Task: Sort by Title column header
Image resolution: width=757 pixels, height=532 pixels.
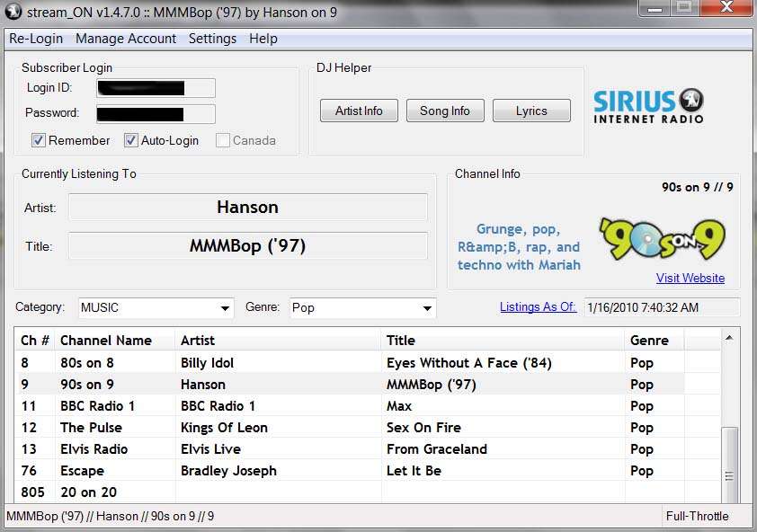Action: pos(503,341)
